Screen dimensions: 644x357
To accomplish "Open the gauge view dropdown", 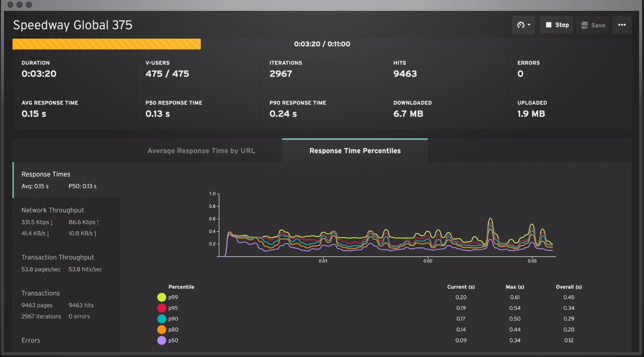I will tap(523, 25).
